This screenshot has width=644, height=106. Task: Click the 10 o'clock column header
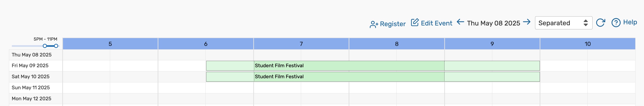587,44
